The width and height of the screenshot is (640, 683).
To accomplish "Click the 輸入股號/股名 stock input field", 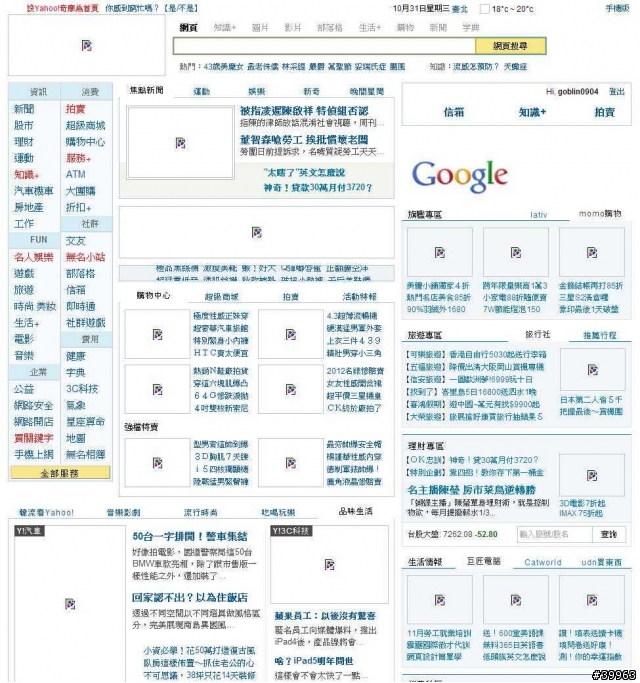I will tap(555, 534).
